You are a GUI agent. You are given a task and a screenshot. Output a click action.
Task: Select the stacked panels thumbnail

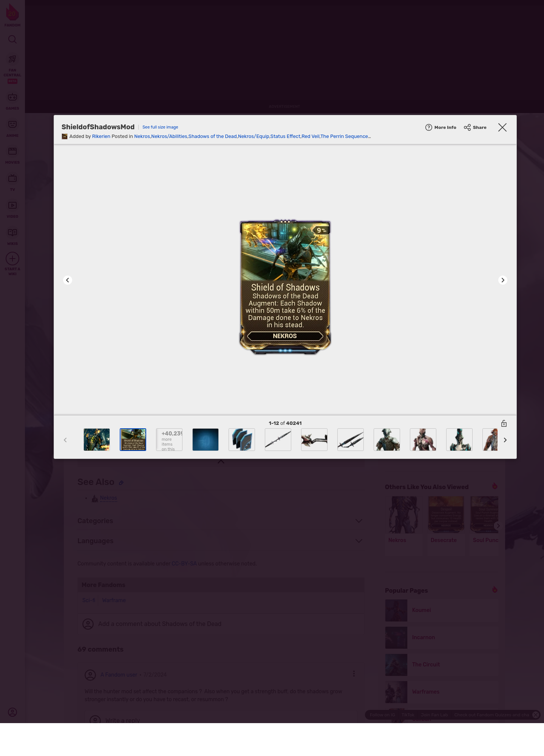click(242, 440)
